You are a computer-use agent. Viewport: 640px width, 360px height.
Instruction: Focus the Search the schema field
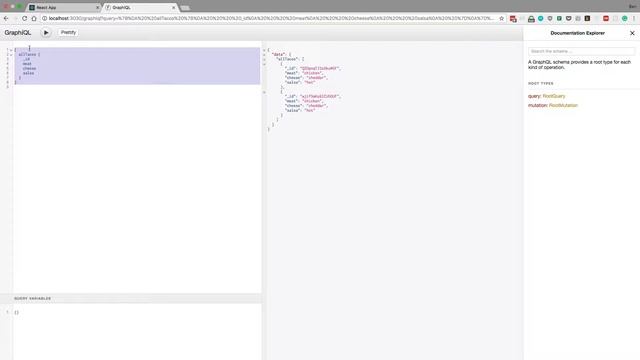582,51
